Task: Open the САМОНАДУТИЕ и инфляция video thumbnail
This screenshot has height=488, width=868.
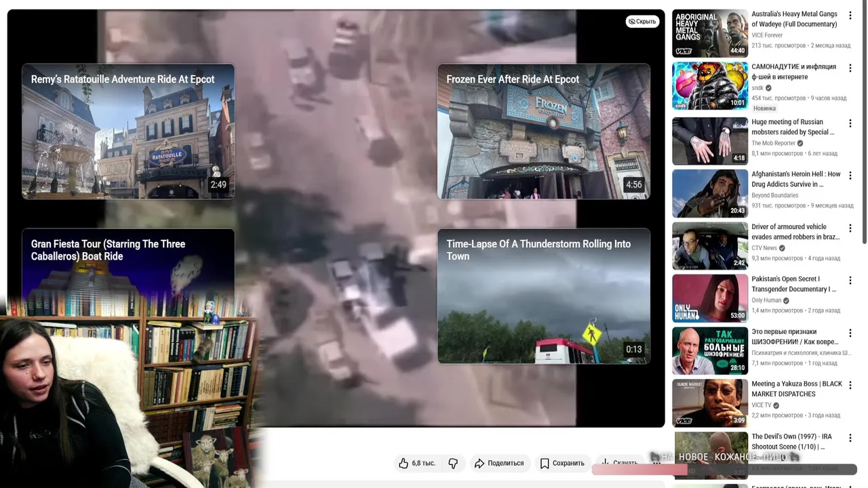Action: 710,86
